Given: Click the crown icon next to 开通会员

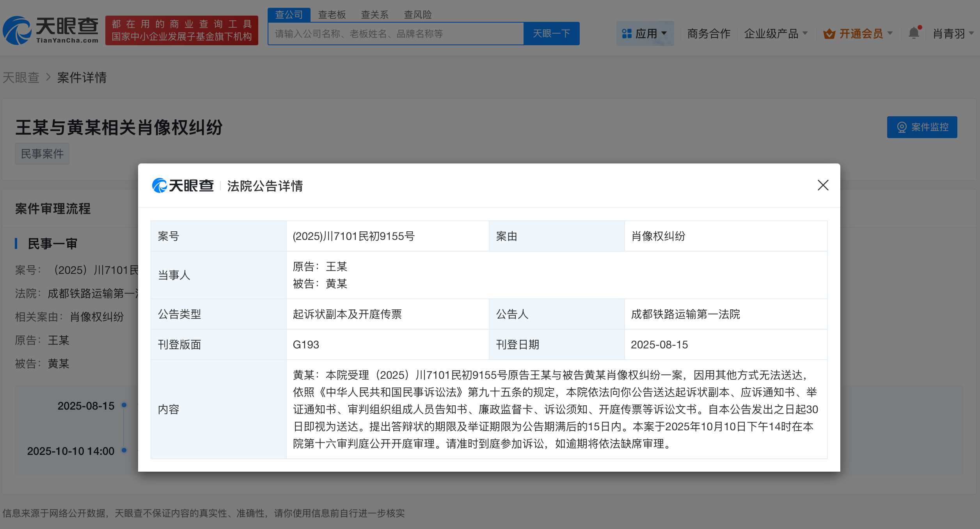Looking at the screenshot, I should click(x=830, y=33).
